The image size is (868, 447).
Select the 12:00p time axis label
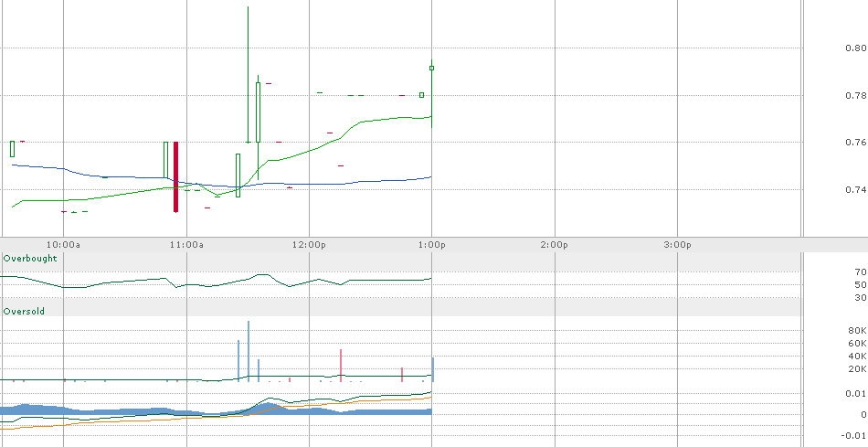coord(309,245)
